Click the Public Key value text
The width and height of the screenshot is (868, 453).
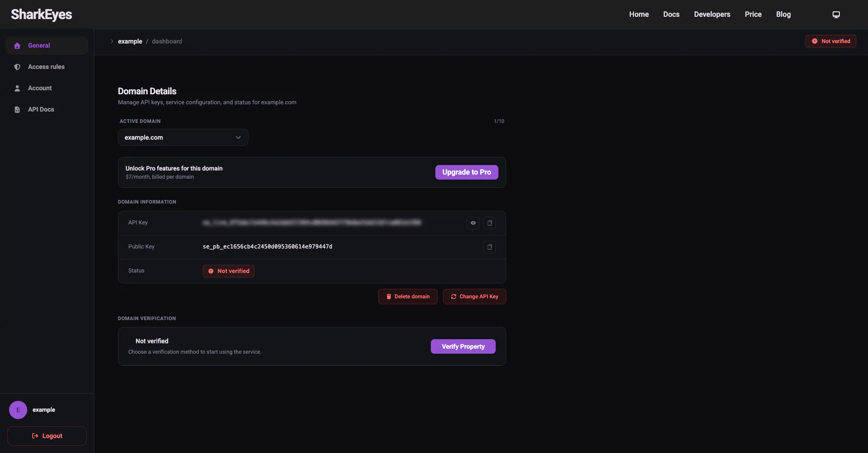coord(268,247)
